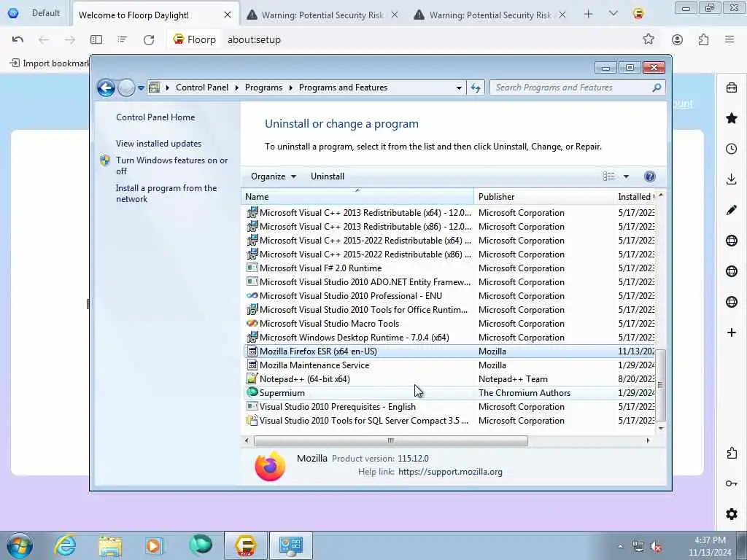The height and width of the screenshot is (560, 747).
Task: Open the sidebar passwords key icon
Action: pyautogui.click(x=732, y=483)
